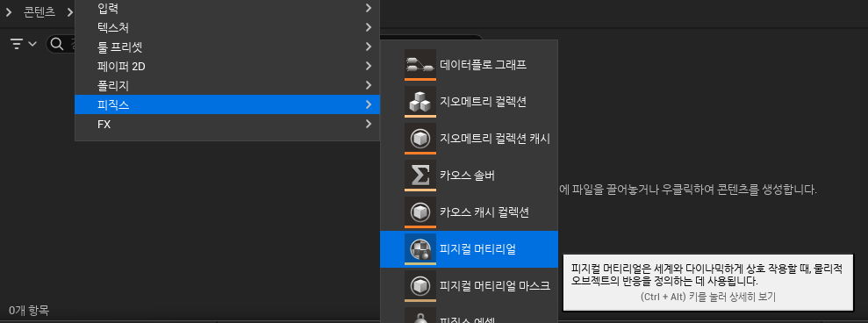Select the highlighted 피직스 menu entry
The height and width of the screenshot is (323, 868).
click(x=227, y=104)
